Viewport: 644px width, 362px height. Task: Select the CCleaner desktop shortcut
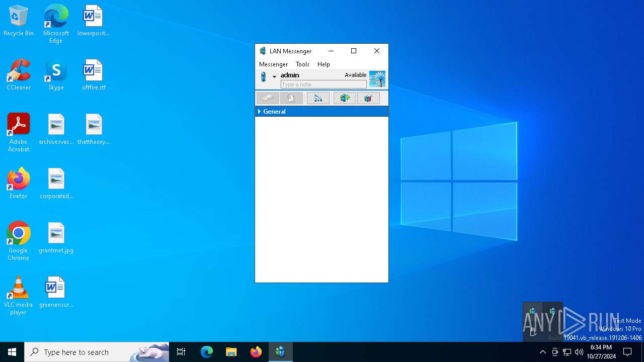pos(19,75)
